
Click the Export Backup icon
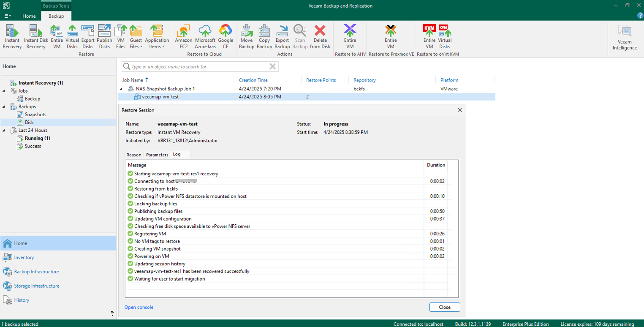[282, 37]
